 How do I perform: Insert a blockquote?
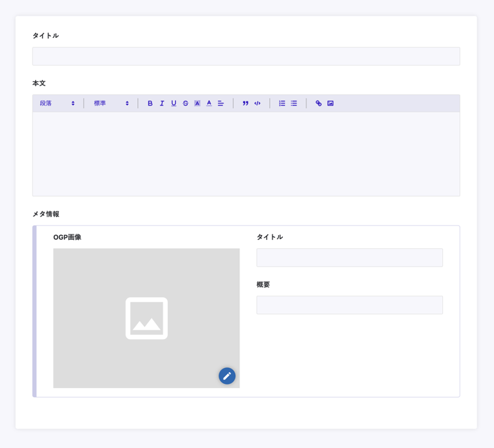coord(245,103)
